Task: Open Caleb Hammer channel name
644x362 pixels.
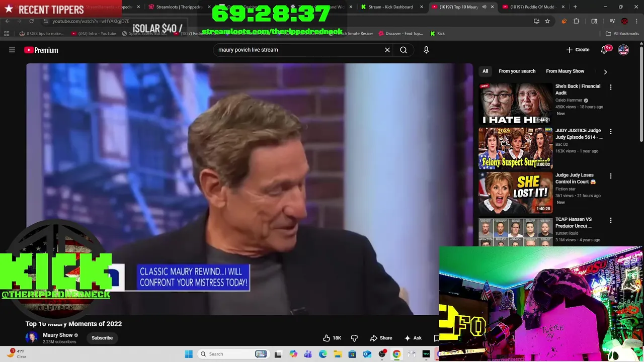Action: pyautogui.click(x=568, y=100)
